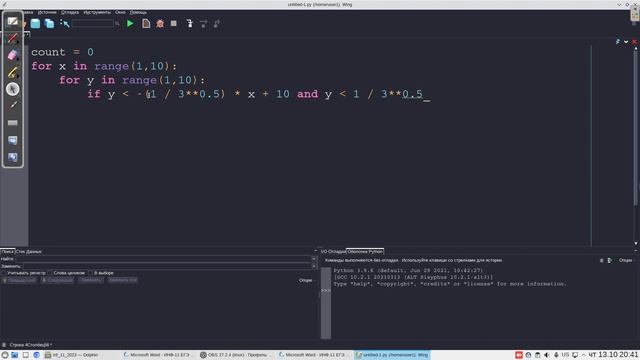
Task: Click the step over debug icon
Action: tap(203, 24)
